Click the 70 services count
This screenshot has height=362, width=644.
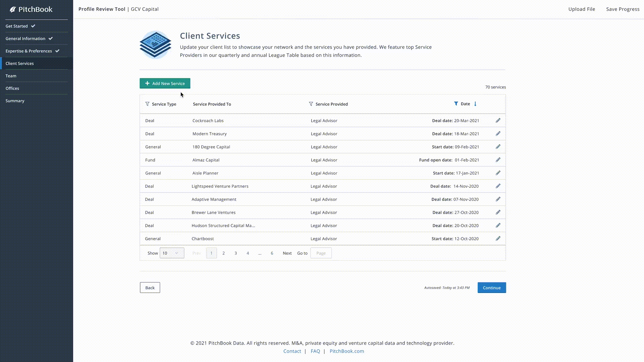click(x=495, y=87)
